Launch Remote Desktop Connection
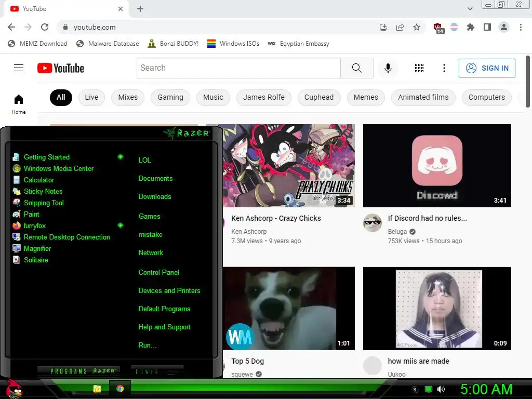 (x=61, y=237)
